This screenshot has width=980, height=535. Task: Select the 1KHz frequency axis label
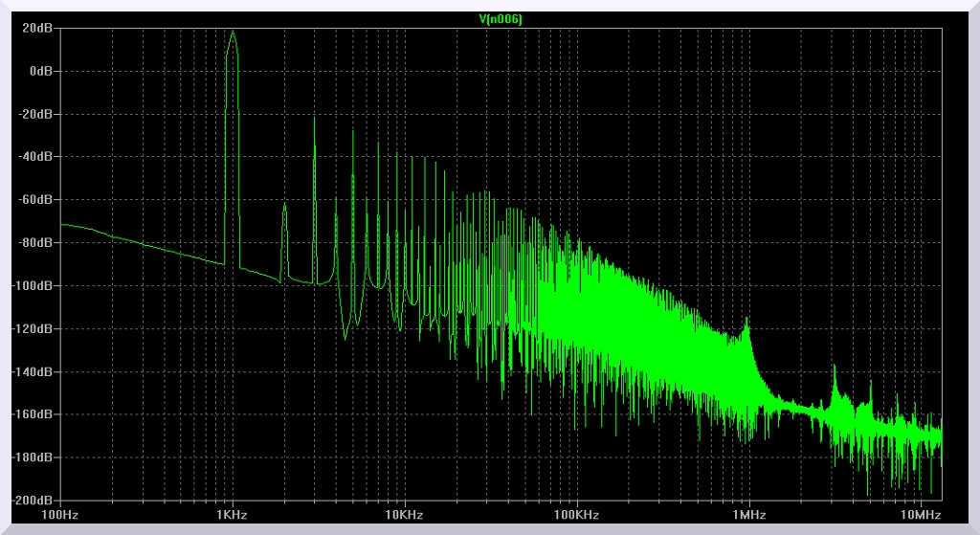click(232, 515)
